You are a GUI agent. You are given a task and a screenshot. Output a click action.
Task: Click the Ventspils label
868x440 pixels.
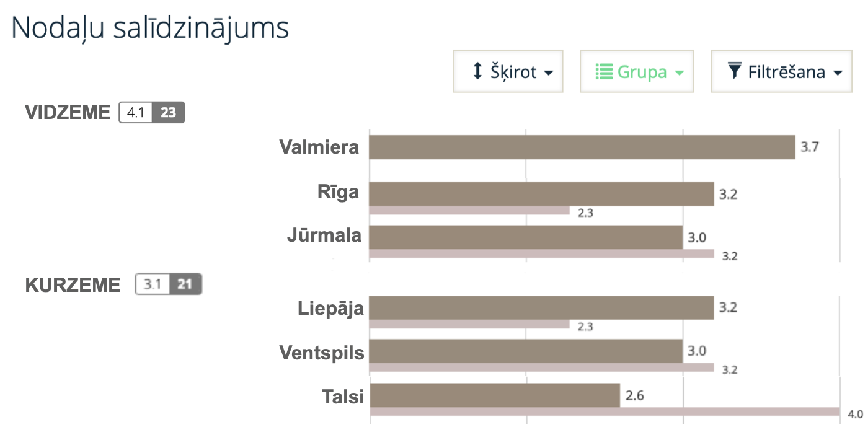(x=322, y=353)
